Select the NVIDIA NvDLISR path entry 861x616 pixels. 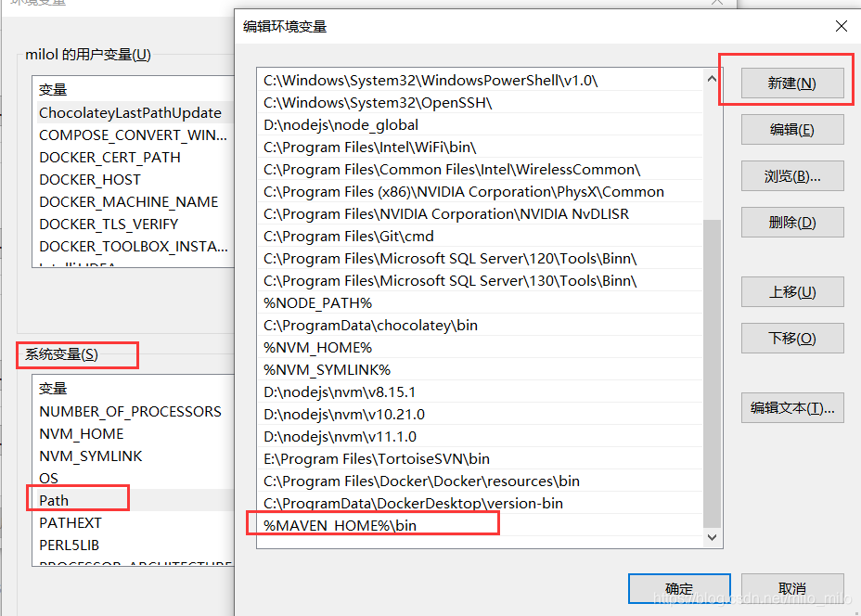click(480, 213)
